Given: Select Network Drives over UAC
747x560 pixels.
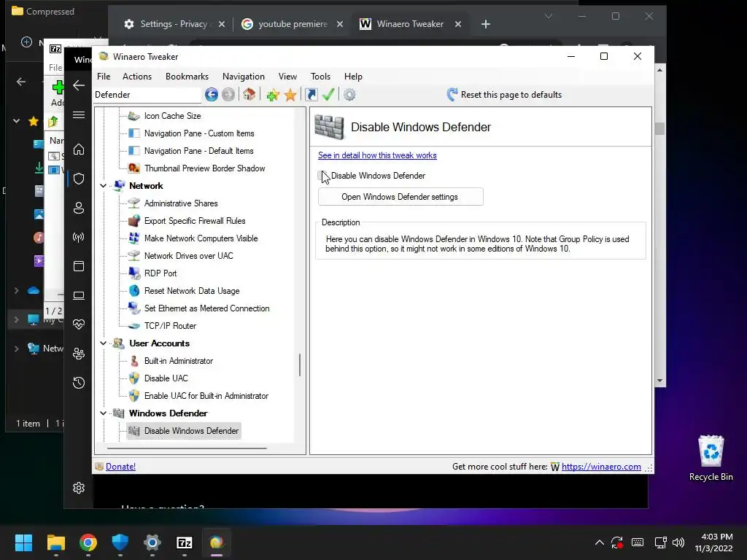Looking at the screenshot, I should click(189, 256).
